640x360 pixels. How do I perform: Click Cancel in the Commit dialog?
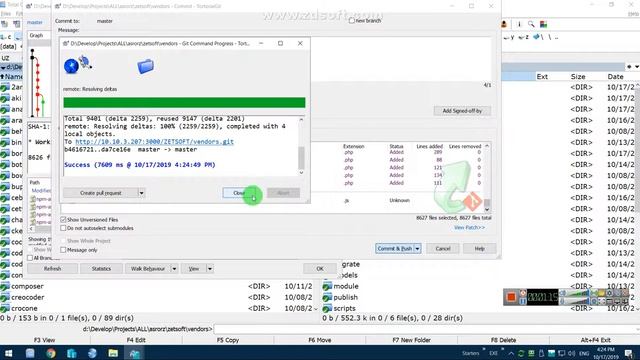[443, 249]
